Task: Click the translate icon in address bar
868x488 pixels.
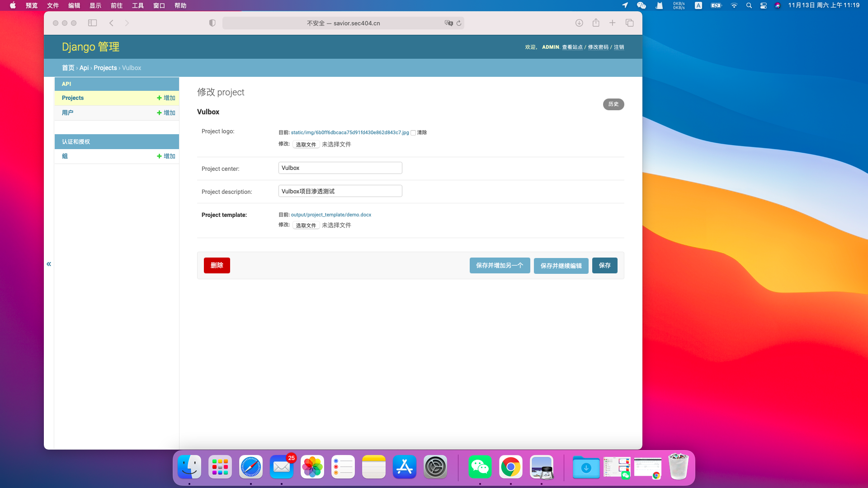Action: point(448,23)
